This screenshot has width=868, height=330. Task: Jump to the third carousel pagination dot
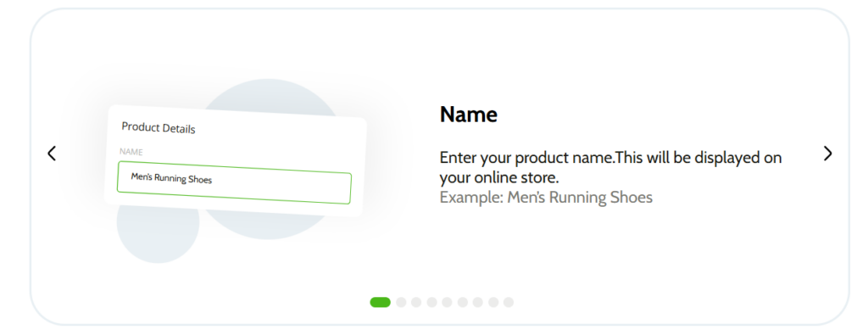(x=416, y=302)
